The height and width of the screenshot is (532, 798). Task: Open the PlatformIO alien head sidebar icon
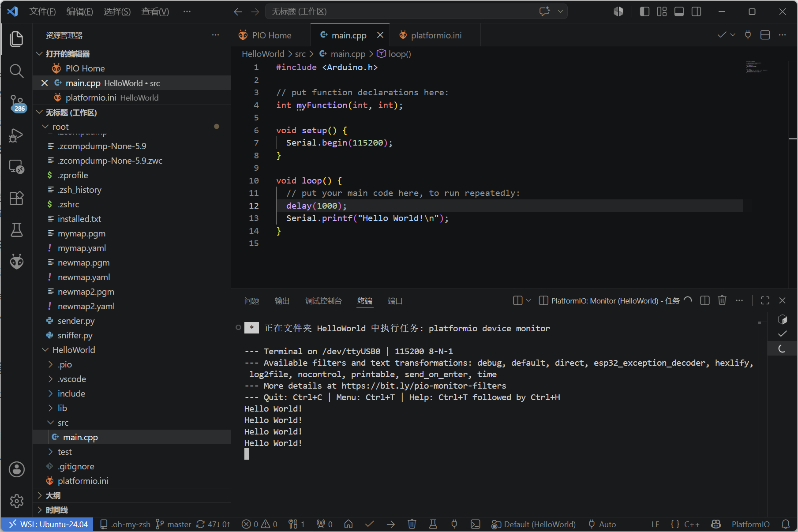(x=17, y=262)
